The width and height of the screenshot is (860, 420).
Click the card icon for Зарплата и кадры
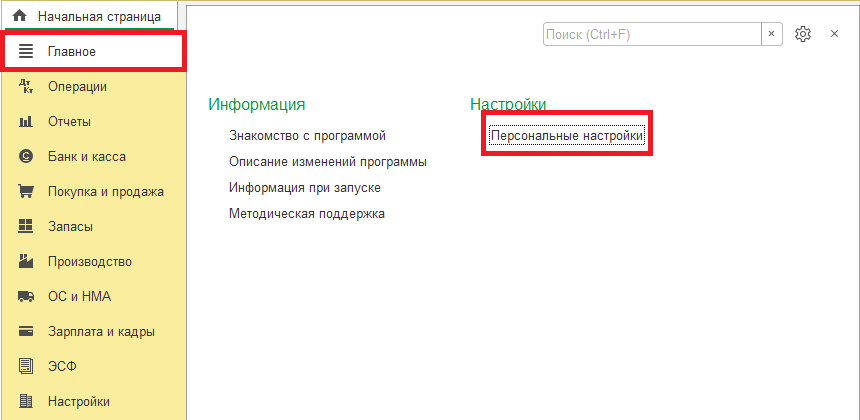[27, 332]
